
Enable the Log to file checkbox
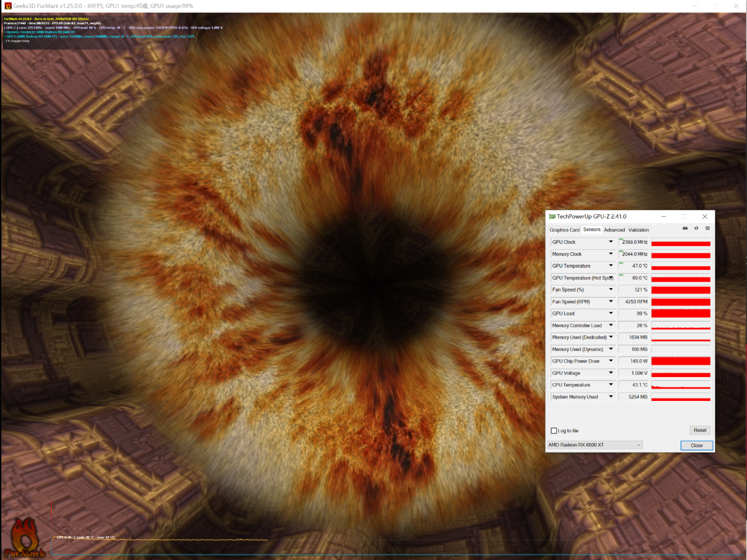click(554, 431)
